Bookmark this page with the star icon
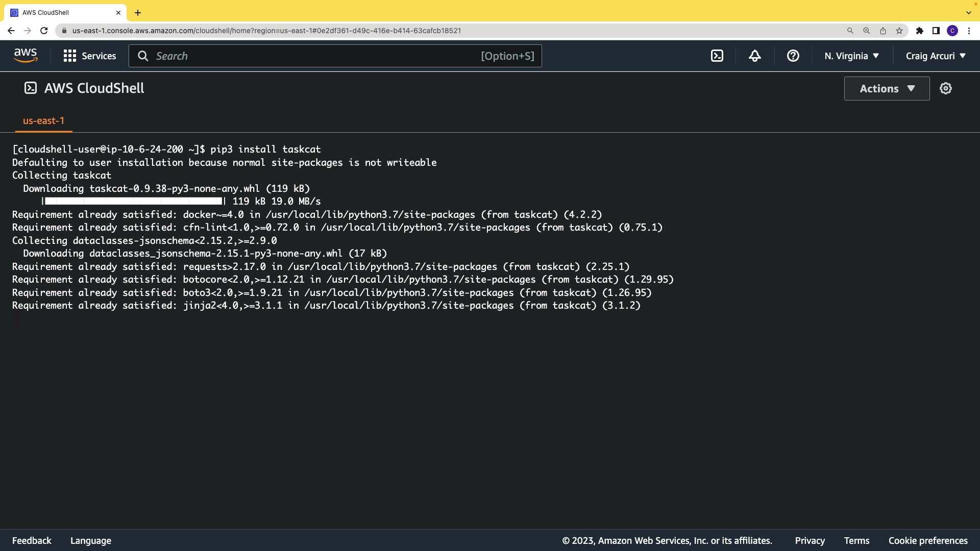Image resolution: width=980 pixels, height=551 pixels. tap(899, 31)
